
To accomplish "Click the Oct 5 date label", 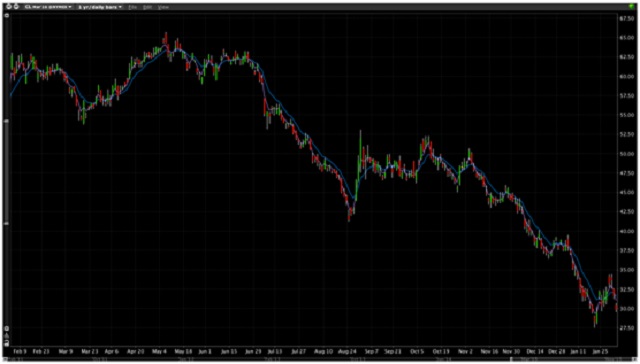I will pos(418,351).
